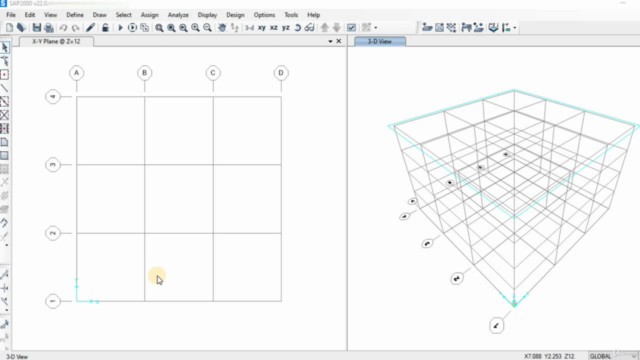Viewport: 640px width, 360px height.
Task: Open the Show Undeformed Shape icon
Action: coord(427,28)
